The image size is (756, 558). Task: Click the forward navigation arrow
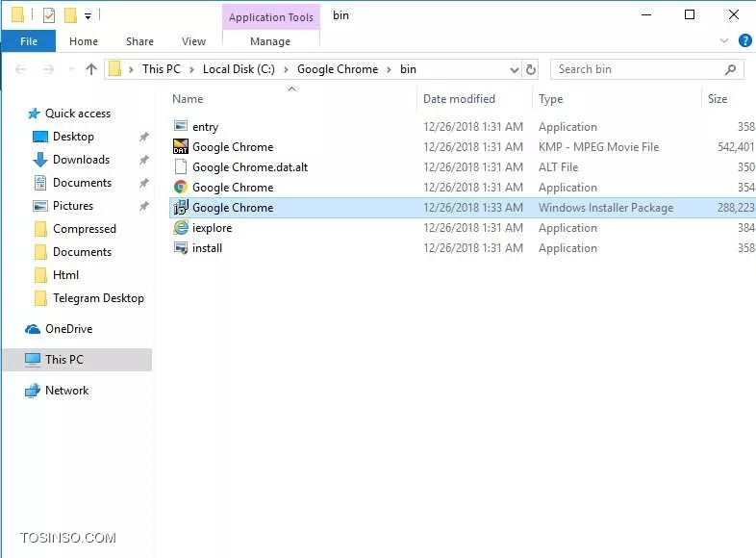pos(49,69)
